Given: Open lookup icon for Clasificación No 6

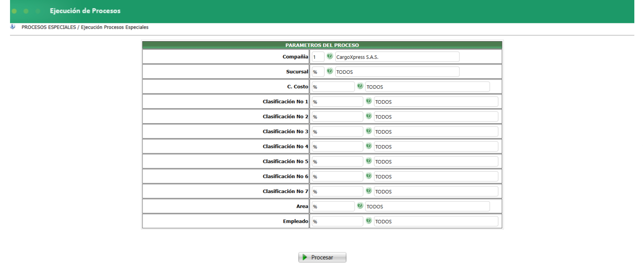Looking at the screenshot, I should point(369,176).
